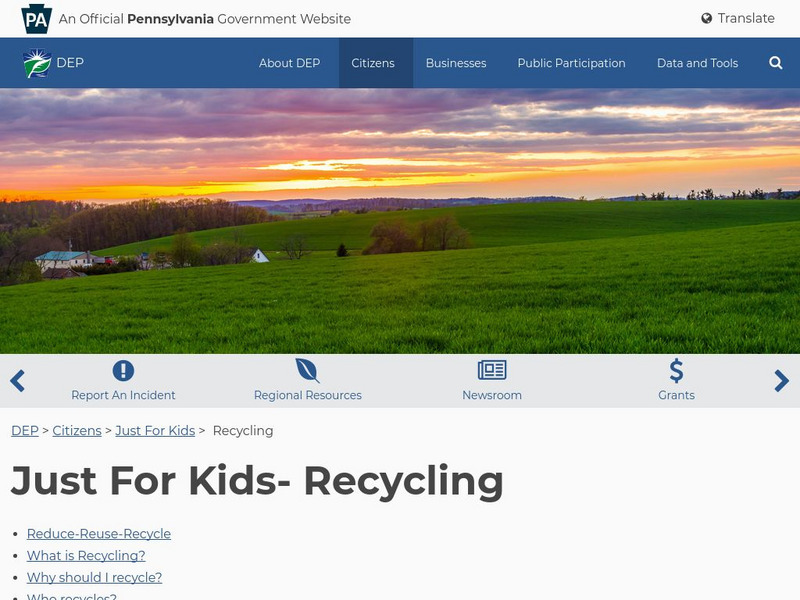Open the Reduce-Reuse-Recycle link
Image resolution: width=800 pixels, height=600 pixels.
pos(99,534)
